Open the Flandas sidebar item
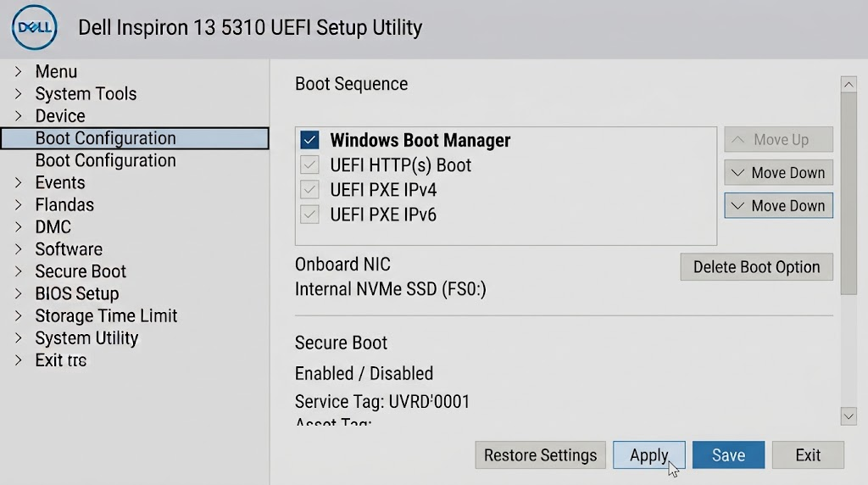 (64, 205)
